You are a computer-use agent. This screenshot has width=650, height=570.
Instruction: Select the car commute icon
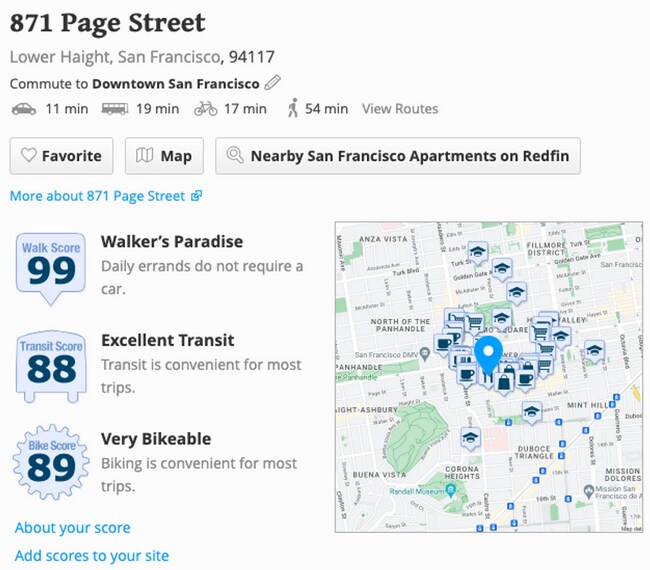point(24,109)
